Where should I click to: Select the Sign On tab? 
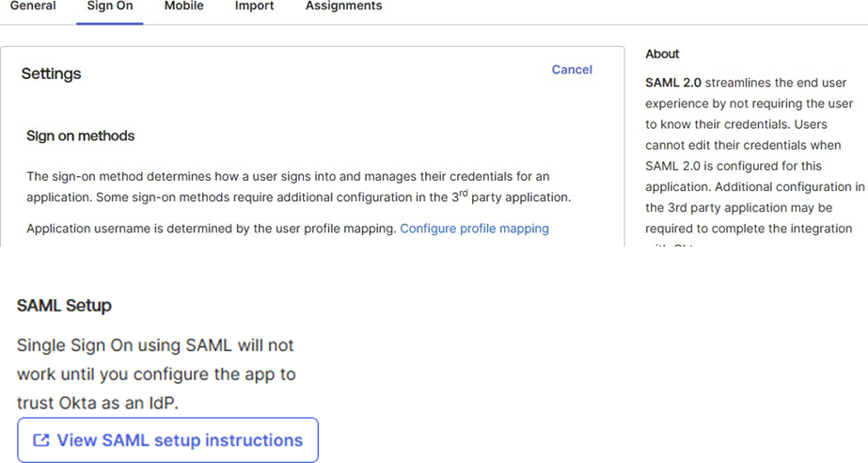pos(110,6)
